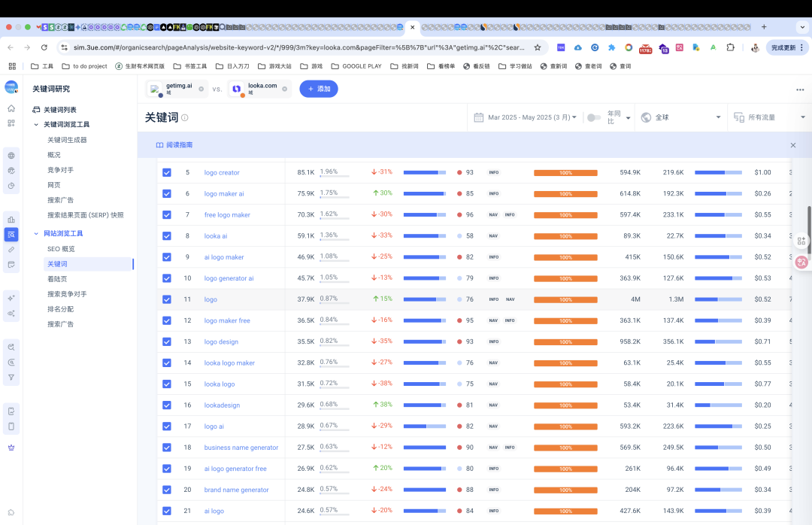Click the browser address bar URL
The image size is (812, 525).
298,47
